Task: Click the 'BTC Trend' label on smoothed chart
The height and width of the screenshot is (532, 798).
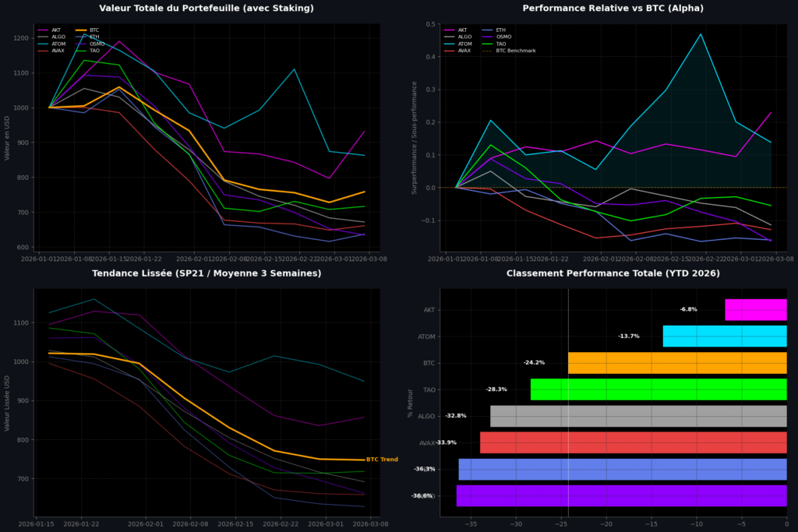Action: [382, 460]
